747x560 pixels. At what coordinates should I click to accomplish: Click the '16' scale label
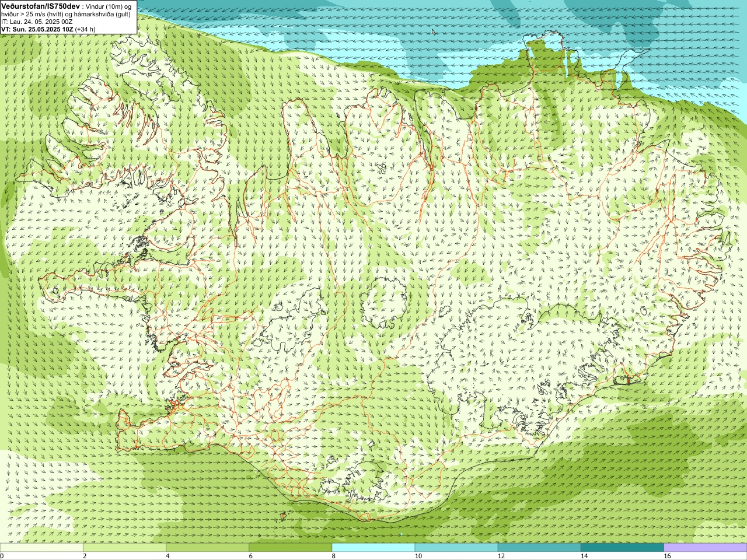(668, 556)
